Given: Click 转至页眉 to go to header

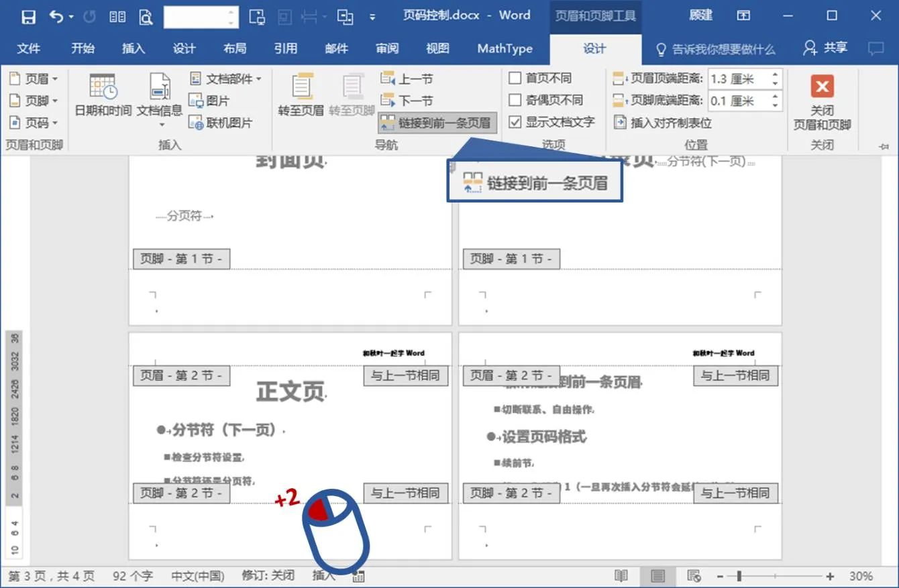Looking at the screenshot, I should pos(301,97).
